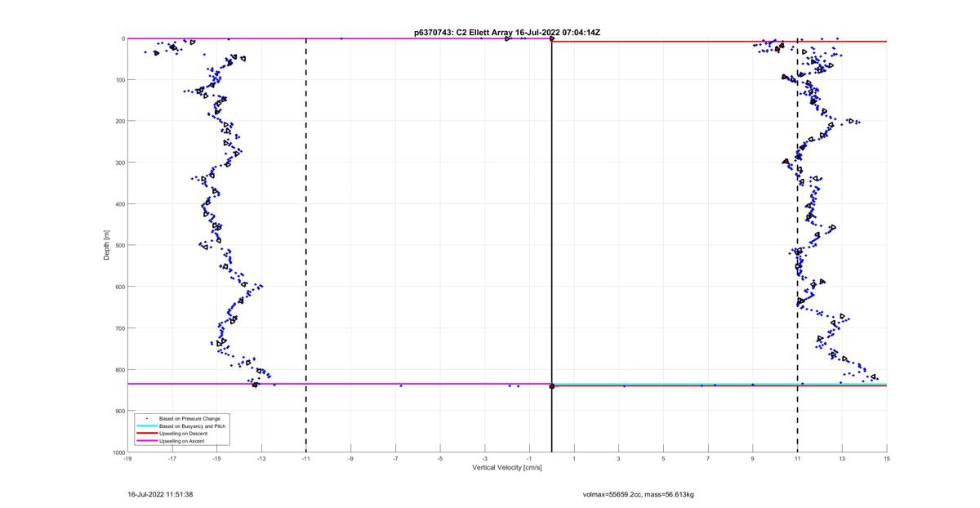The height and width of the screenshot is (508, 980).
Task: Click the velocity tick label -11
Action: pyautogui.click(x=306, y=459)
